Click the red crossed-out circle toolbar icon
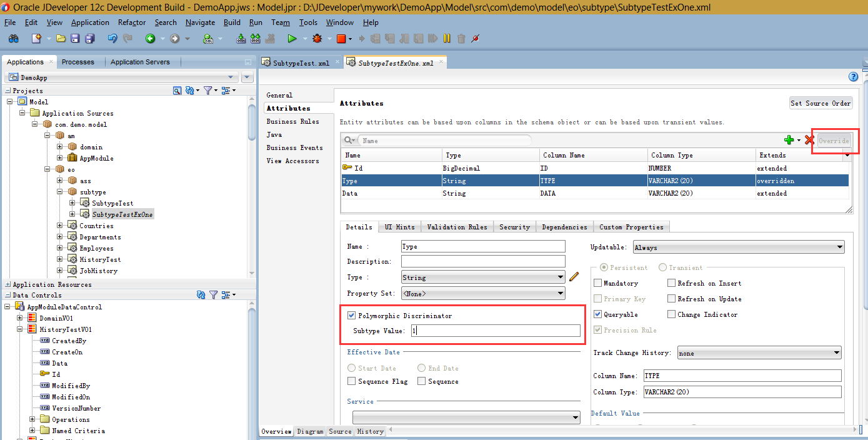The image size is (868, 440). [x=476, y=39]
